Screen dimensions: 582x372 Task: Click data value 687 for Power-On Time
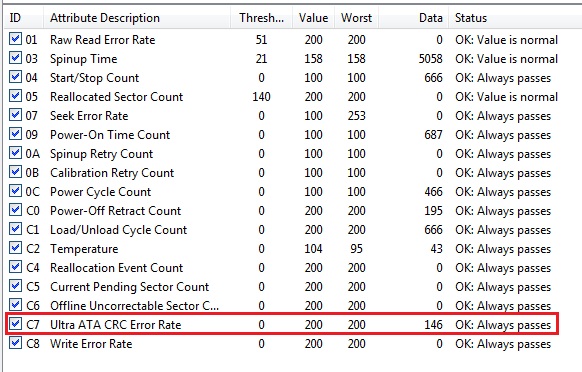[434, 135]
